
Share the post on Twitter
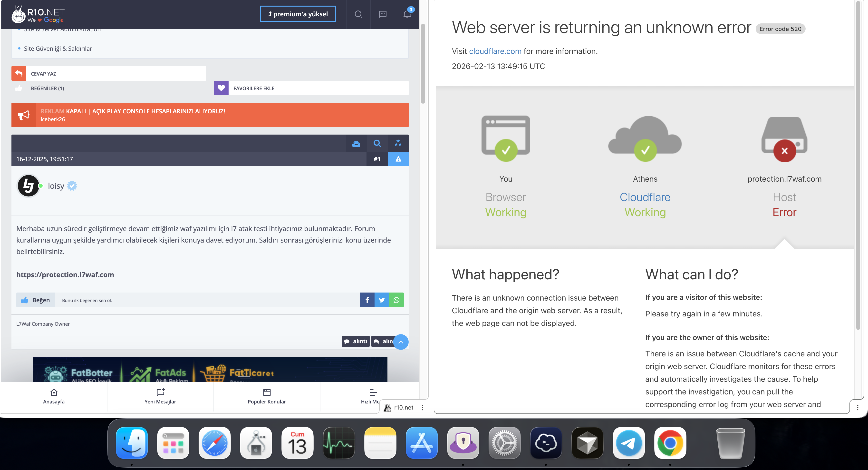pos(382,300)
